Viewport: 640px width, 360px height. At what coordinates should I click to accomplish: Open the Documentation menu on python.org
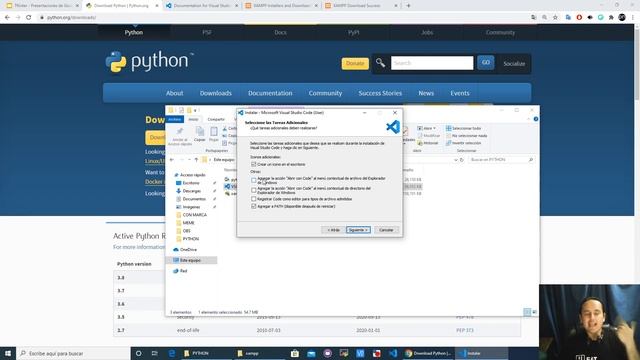(270, 93)
